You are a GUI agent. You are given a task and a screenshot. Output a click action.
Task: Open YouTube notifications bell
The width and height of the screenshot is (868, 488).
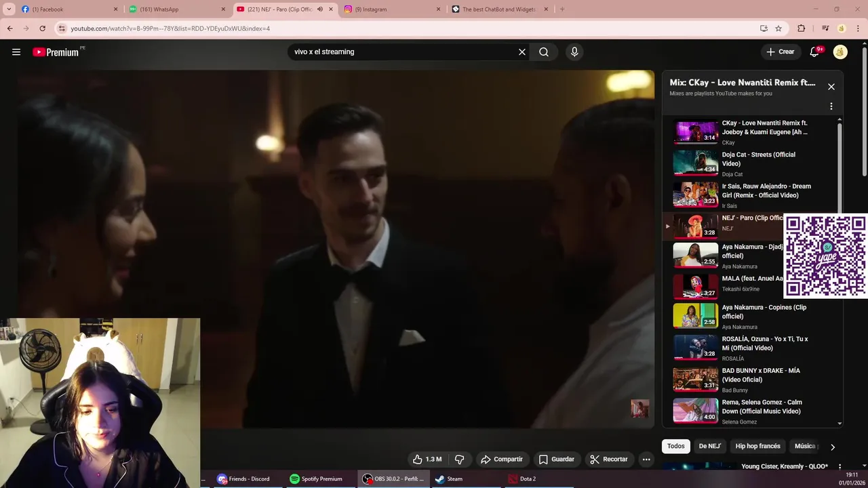tap(815, 52)
